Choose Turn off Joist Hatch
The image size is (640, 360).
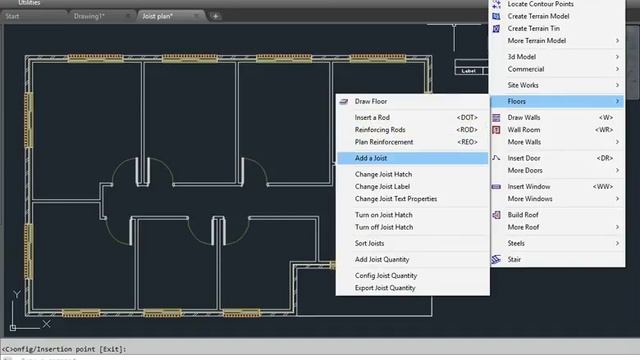412,227
